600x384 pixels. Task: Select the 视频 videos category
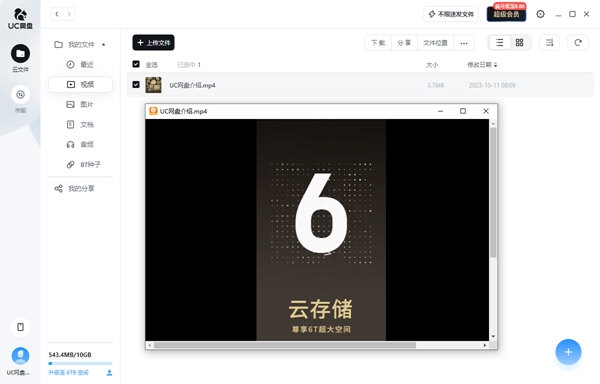(x=80, y=84)
